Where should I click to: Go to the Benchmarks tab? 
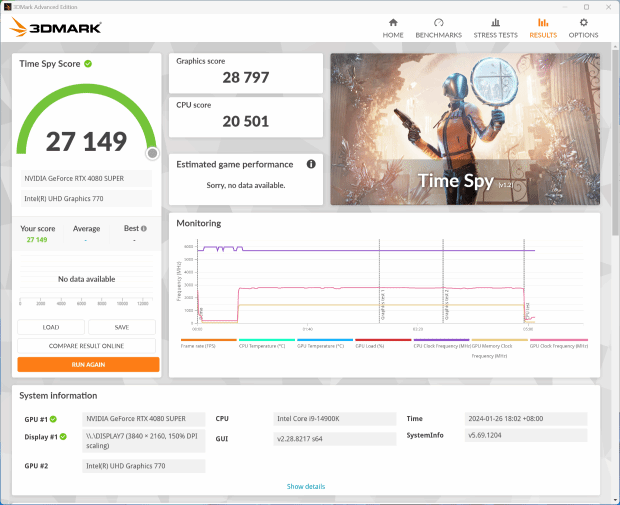439,28
